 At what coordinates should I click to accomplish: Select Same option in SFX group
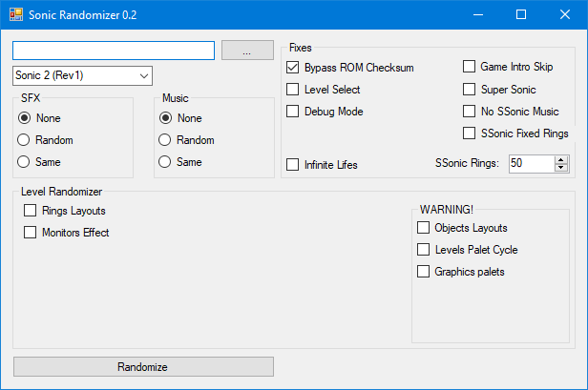(24, 162)
